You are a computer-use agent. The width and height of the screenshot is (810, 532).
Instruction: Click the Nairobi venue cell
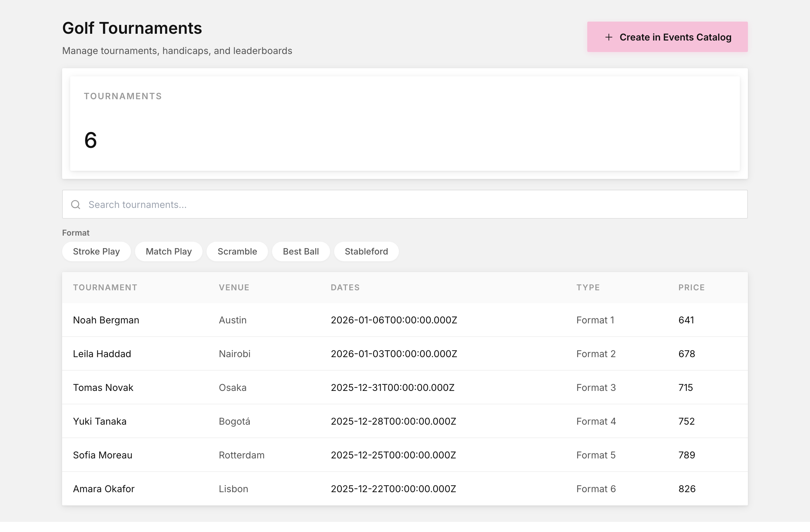tap(235, 354)
